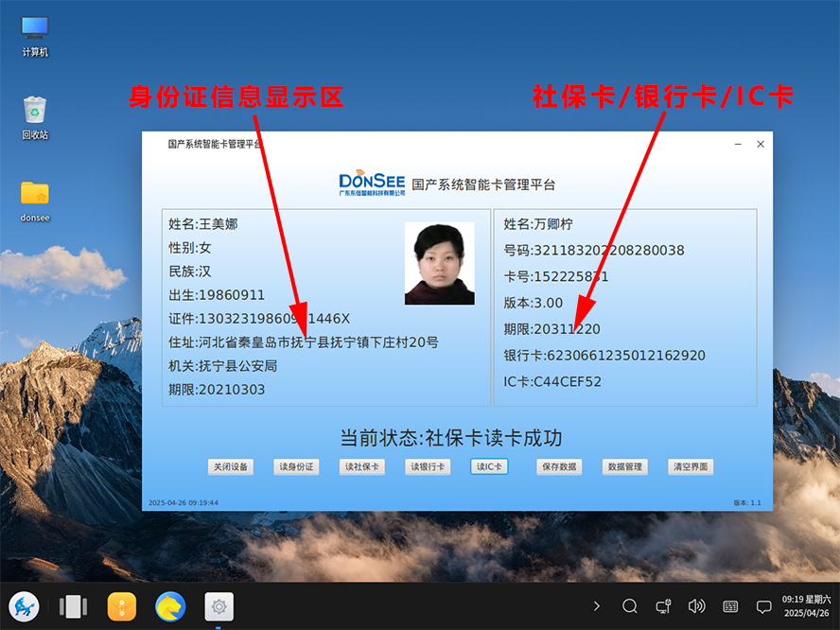Launch the blue and yellow browser in taskbar
The height and width of the screenshot is (630, 840).
[x=170, y=606]
